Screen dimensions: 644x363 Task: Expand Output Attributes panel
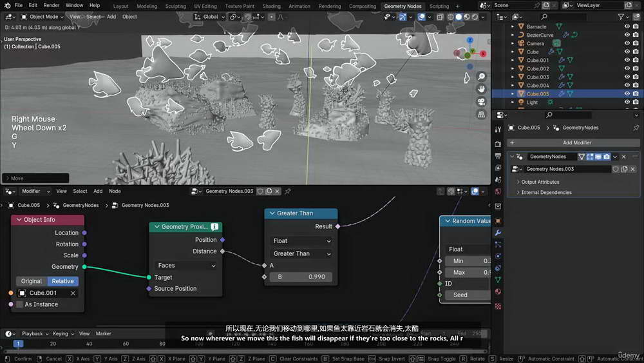coord(518,182)
